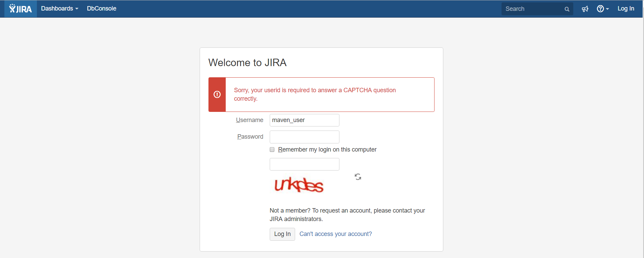This screenshot has height=258, width=644.
Task: Click the Username label
Action: click(249, 120)
